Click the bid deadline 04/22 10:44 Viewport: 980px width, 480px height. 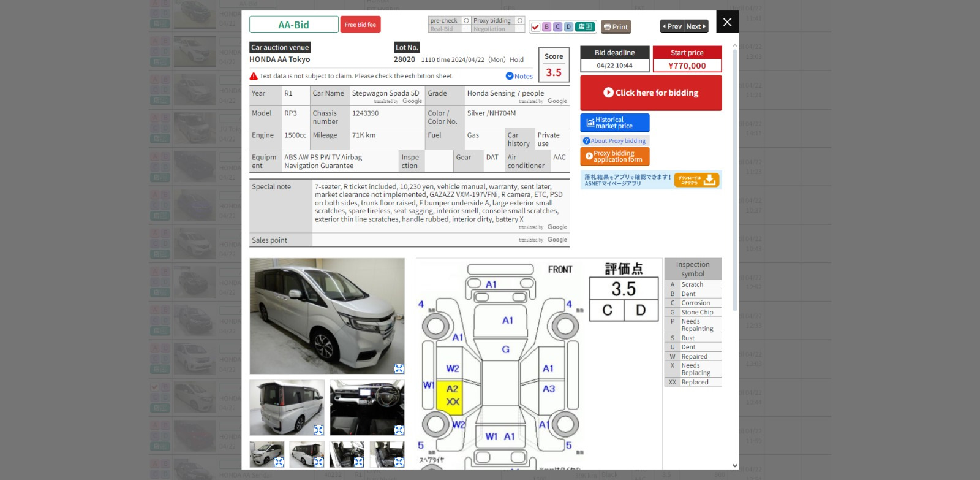614,66
